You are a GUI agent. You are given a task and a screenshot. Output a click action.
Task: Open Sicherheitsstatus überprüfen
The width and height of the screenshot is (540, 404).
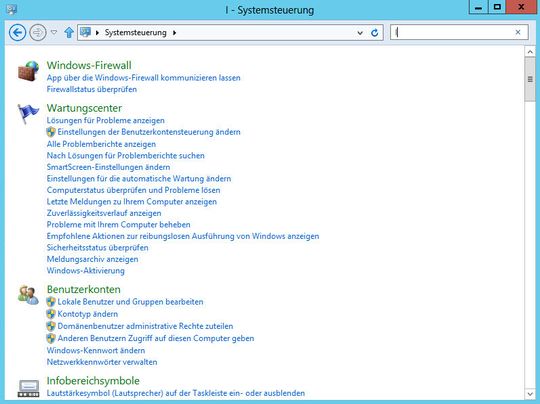coord(97,248)
